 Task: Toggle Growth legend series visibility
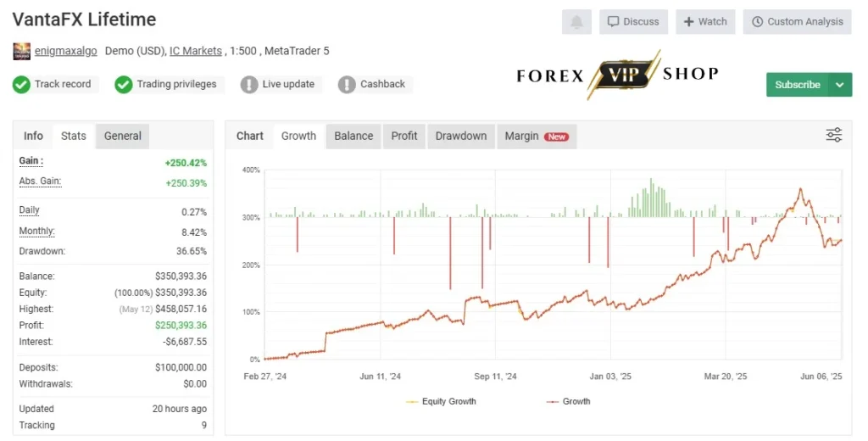coord(569,401)
